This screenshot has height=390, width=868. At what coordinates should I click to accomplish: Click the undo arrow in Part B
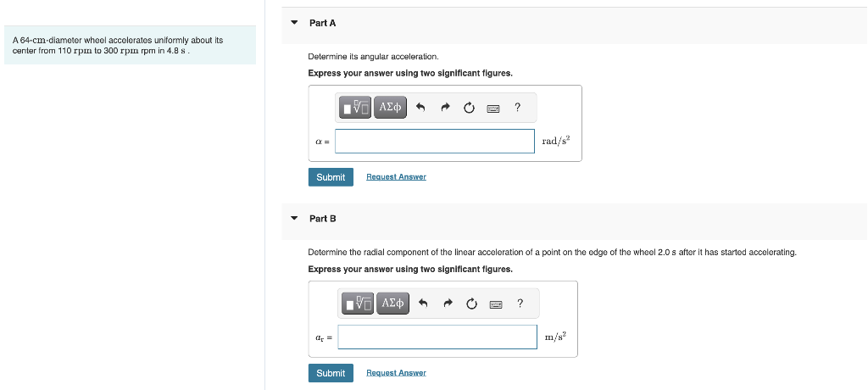tap(424, 304)
